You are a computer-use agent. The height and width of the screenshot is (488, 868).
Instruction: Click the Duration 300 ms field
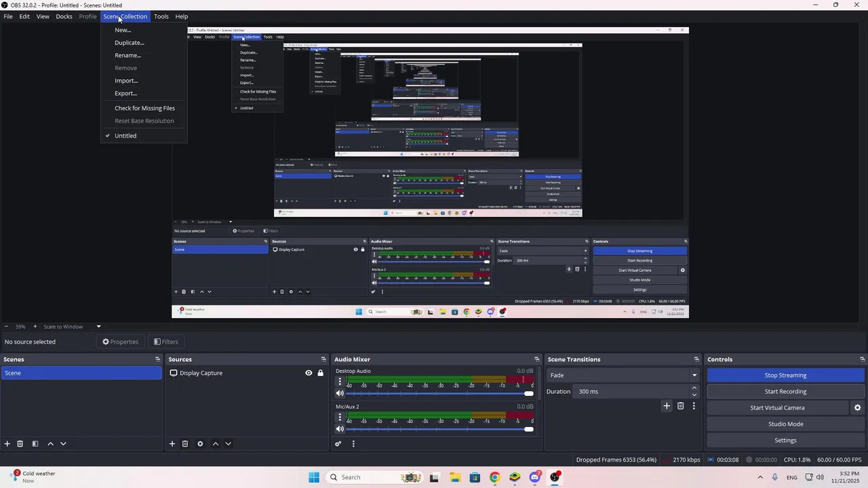click(x=631, y=392)
